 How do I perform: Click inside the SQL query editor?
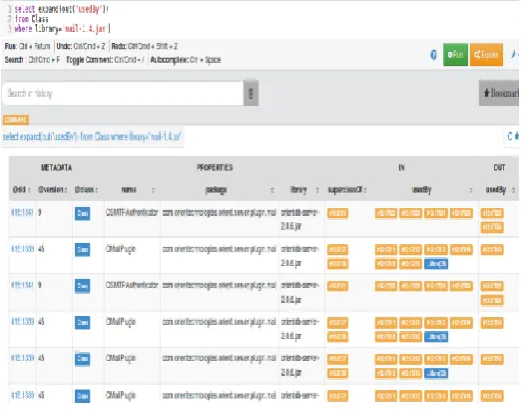tap(260, 19)
